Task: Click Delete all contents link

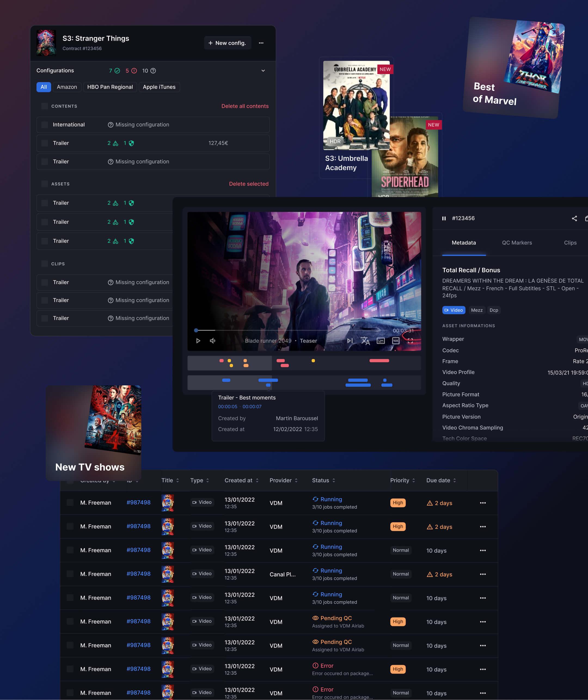Action: [245, 106]
